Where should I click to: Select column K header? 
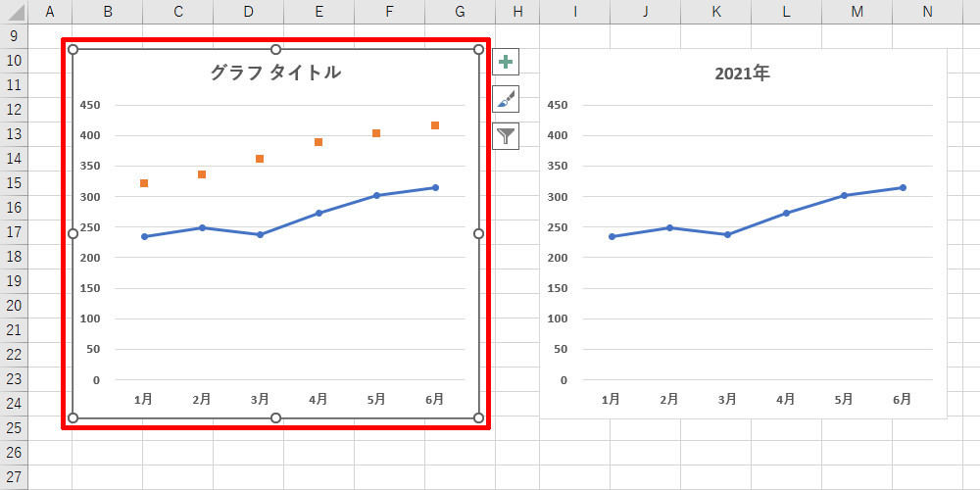[716, 11]
